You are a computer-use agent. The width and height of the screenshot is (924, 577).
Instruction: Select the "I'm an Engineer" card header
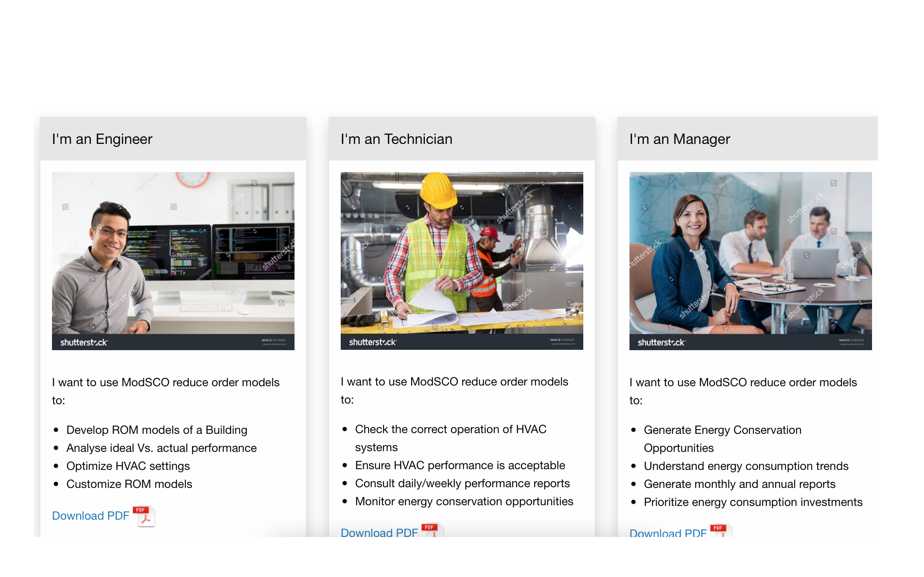(102, 139)
